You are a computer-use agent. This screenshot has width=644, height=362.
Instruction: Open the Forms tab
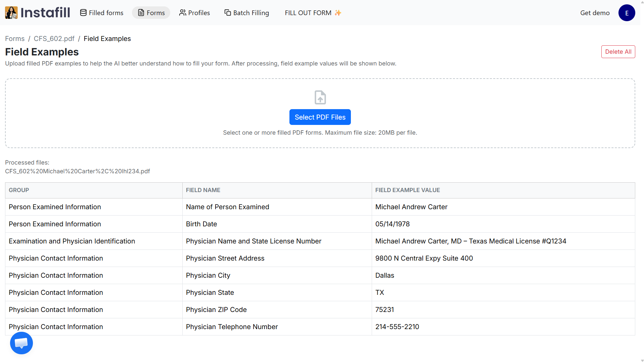click(151, 13)
